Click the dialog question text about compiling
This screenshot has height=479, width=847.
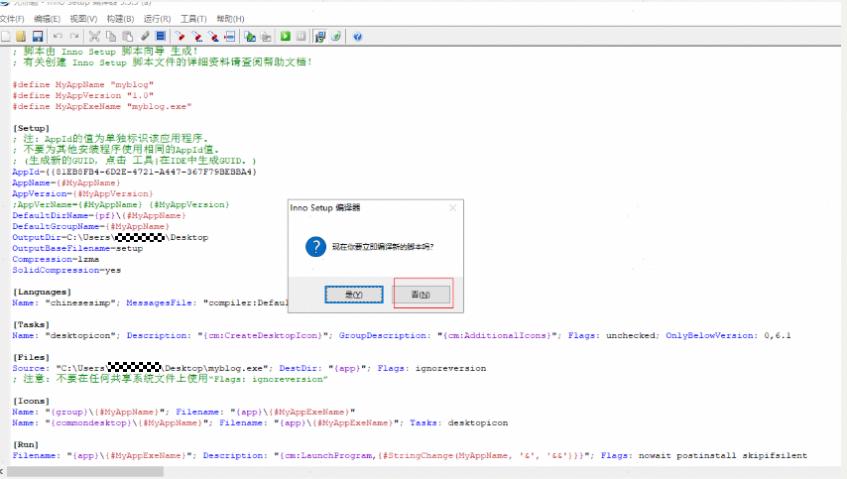pos(382,247)
